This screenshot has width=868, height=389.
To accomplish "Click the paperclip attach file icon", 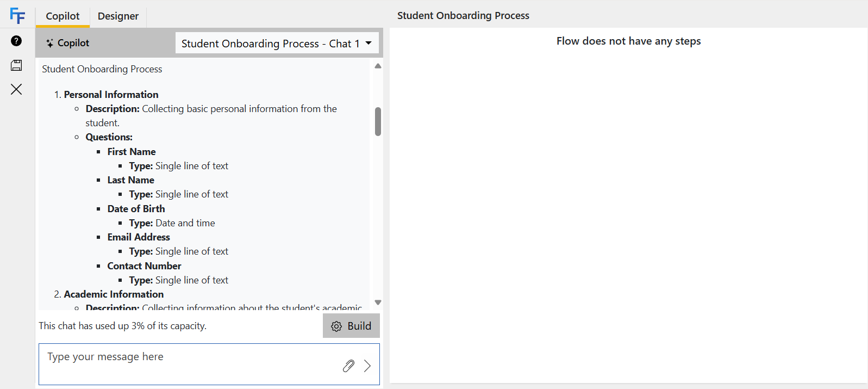I will pyautogui.click(x=348, y=366).
